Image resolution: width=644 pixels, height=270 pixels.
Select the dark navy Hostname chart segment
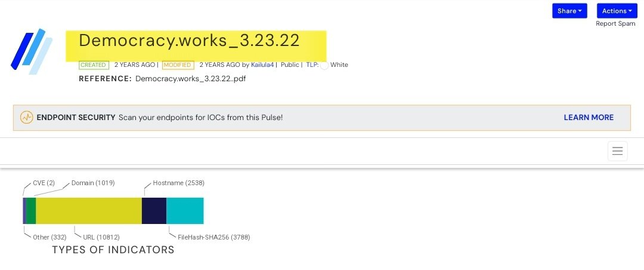(x=154, y=211)
